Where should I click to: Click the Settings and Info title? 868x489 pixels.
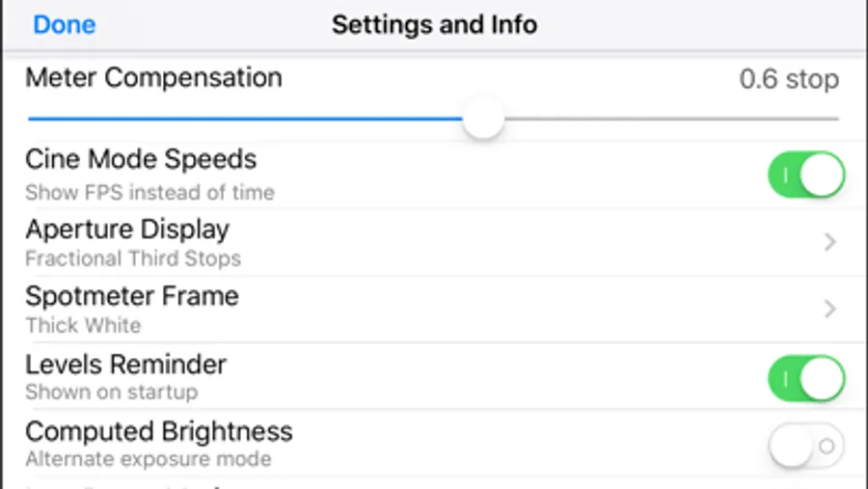[x=434, y=24]
